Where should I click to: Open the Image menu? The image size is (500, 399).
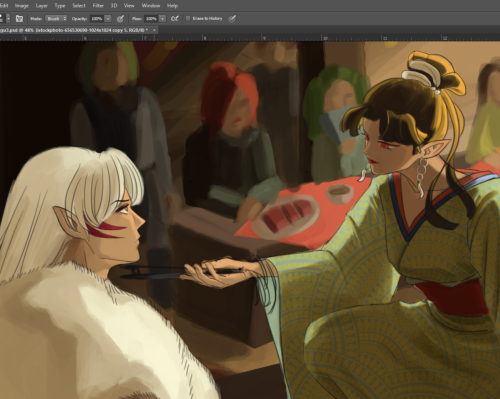(x=22, y=6)
